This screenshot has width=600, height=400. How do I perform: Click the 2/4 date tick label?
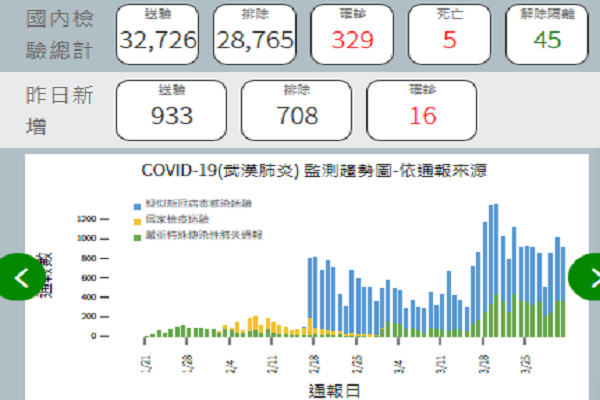coord(230,366)
